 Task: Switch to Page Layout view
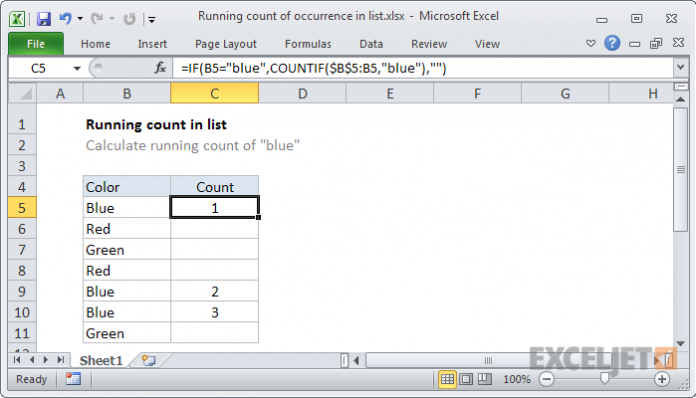(466, 379)
